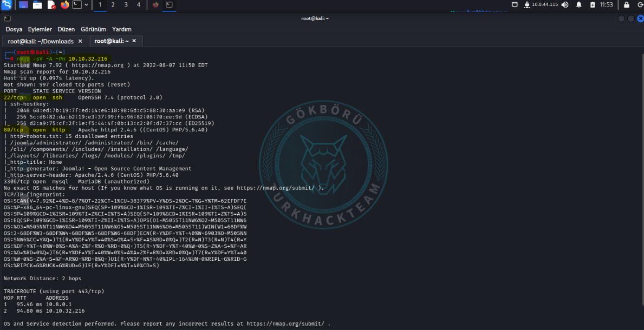Viewport: 644px width, 330px height.
Task: Close the root@kali: ~ tab
Action: 134,41
